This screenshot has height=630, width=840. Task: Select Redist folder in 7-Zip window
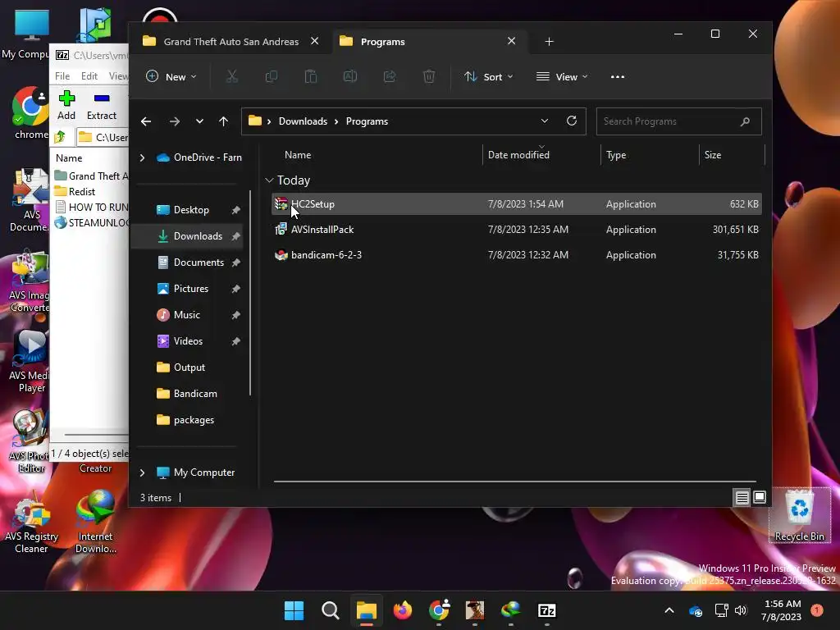[x=81, y=192]
